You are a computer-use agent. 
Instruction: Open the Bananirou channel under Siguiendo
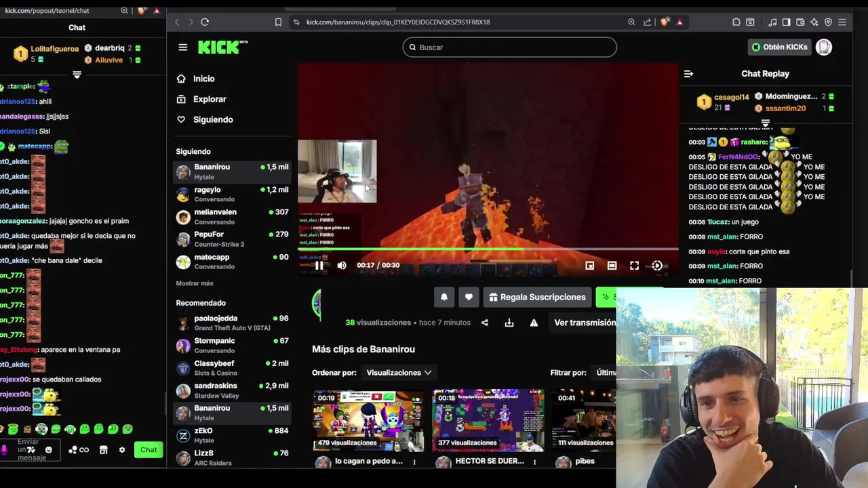(233, 171)
